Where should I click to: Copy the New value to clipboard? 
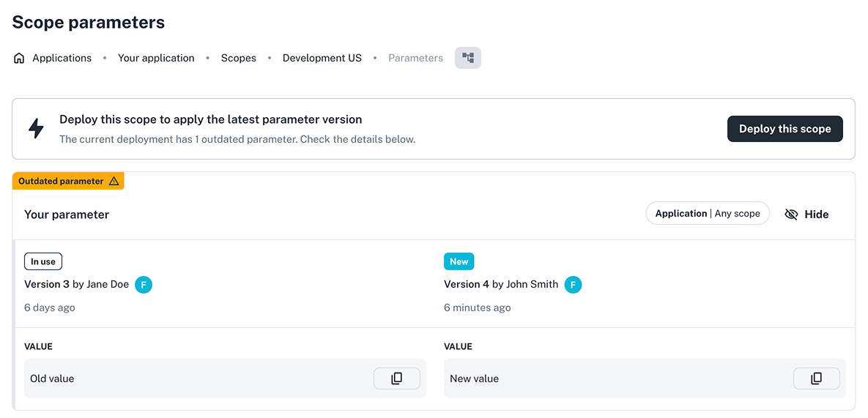(x=816, y=378)
